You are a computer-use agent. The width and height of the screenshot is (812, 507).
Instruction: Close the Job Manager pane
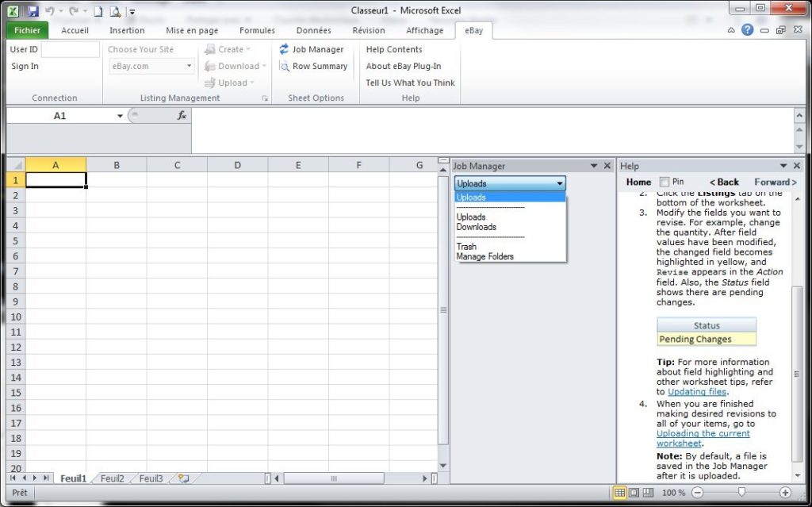607,165
